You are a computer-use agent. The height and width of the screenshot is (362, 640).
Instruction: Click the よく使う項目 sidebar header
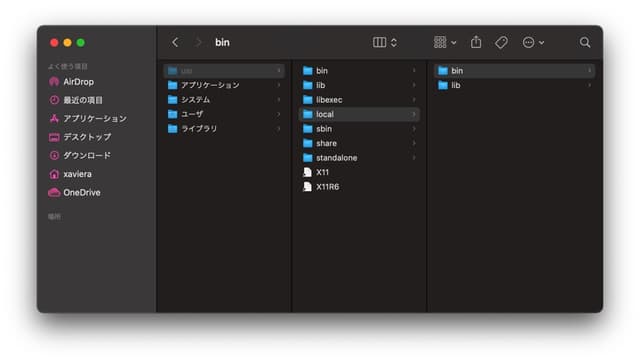68,67
